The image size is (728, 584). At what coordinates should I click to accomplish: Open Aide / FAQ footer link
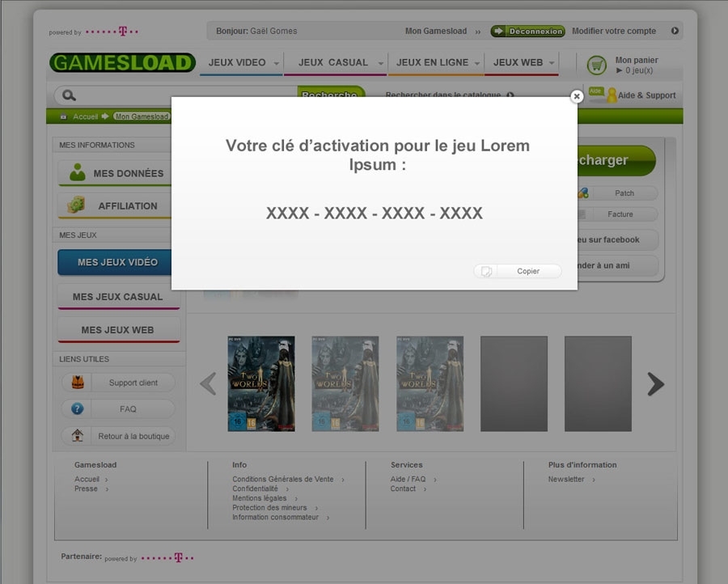click(408, 479)
